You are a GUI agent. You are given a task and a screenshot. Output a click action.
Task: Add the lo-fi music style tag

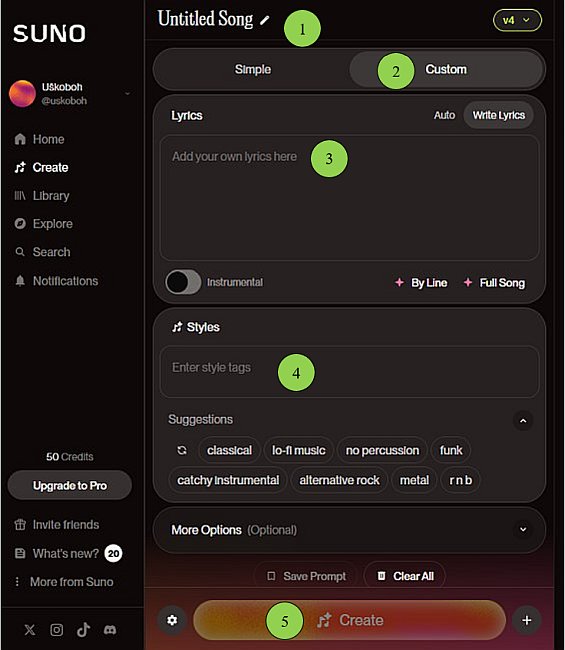(298, 450)
